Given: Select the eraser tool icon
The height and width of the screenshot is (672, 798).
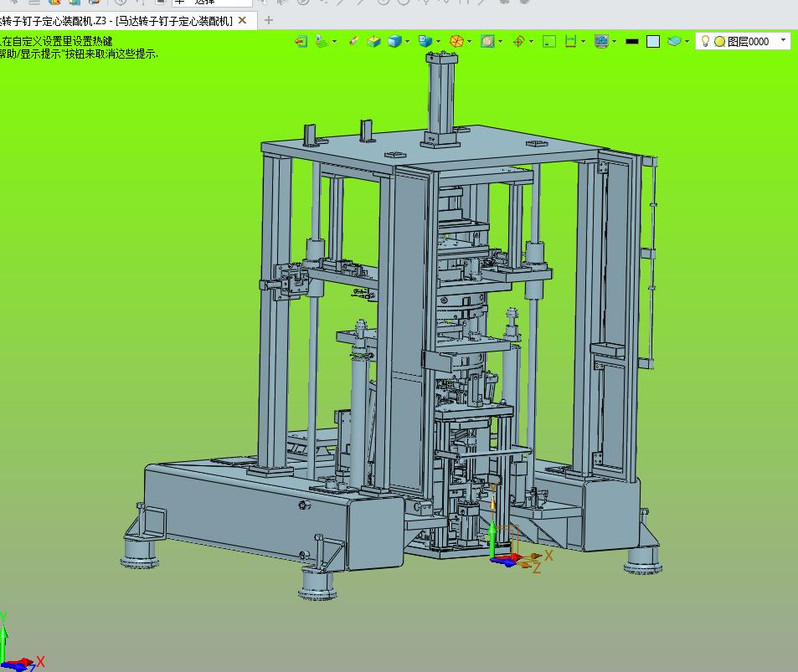Looking at the screenshot, I should pos(354,41).
